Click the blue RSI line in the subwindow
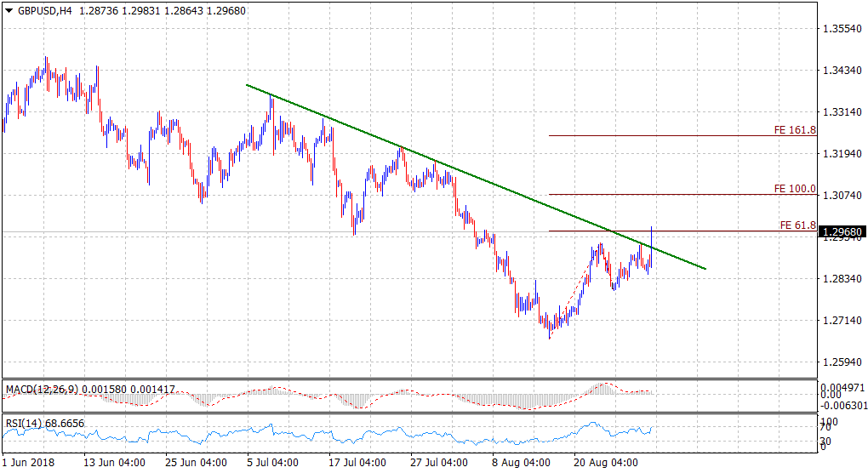The width and height of the screenshot is (868, 473). click(340, 437)
